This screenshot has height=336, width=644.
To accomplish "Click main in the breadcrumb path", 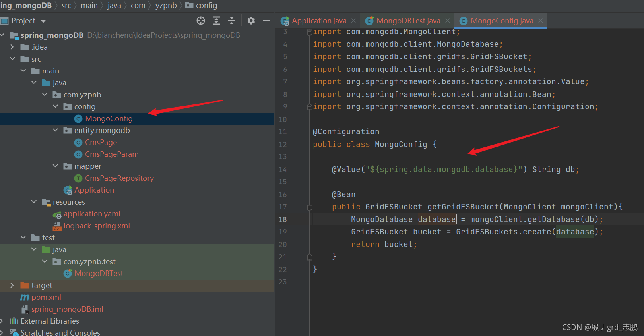I will 89,5.
